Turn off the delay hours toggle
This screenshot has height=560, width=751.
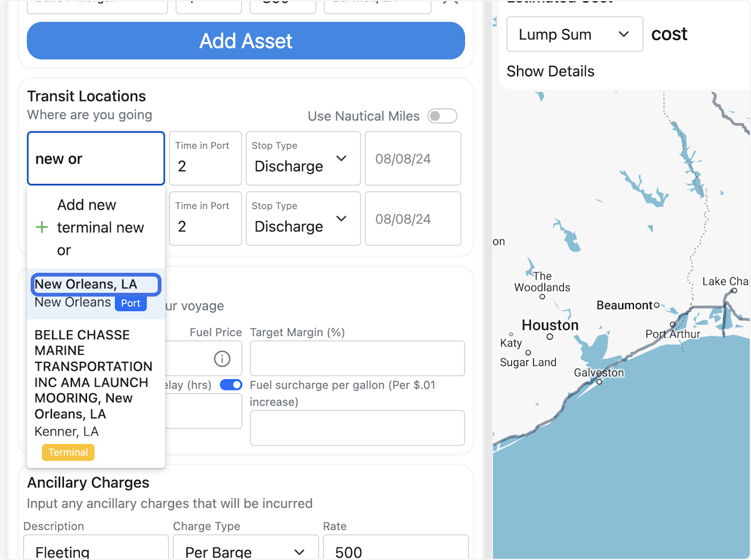pos(231,385)
